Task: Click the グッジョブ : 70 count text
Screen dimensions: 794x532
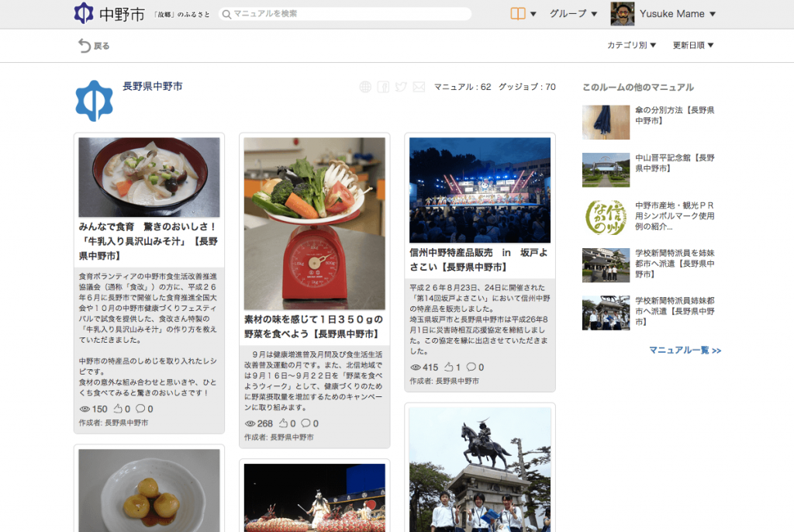Action: pyautogui.click(x=526, y=87)
